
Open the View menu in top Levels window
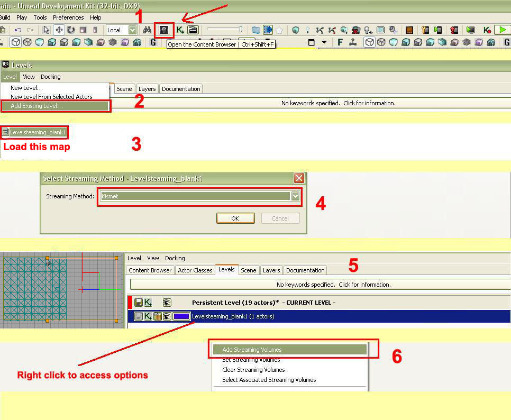[29, 77]
